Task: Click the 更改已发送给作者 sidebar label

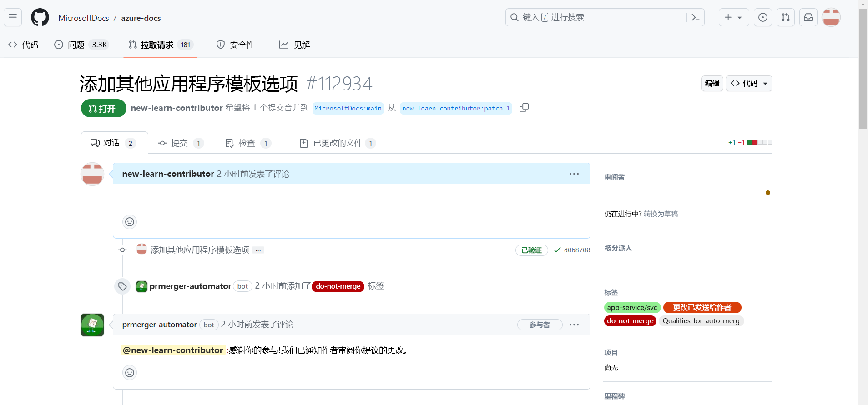Action: 702,308
